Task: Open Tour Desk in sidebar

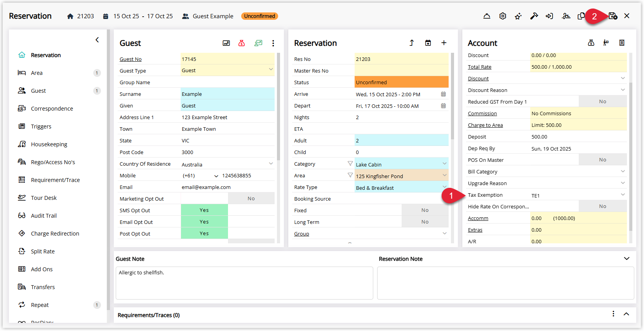Action: tap(44, 198)
